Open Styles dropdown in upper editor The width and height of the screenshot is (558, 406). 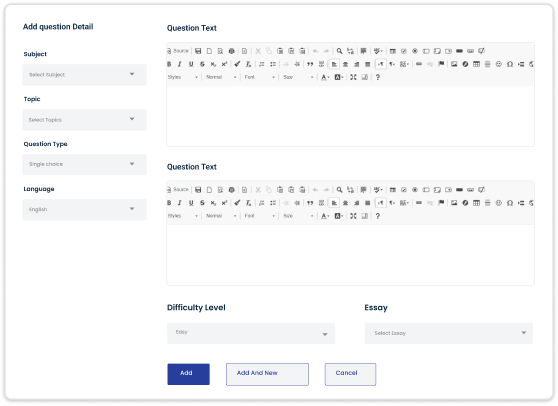click(x=183, y=77)
